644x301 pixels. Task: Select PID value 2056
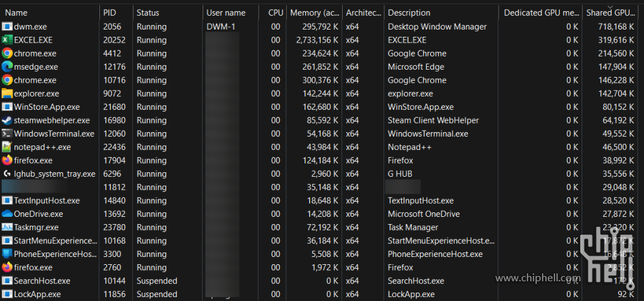pos(112,27)
